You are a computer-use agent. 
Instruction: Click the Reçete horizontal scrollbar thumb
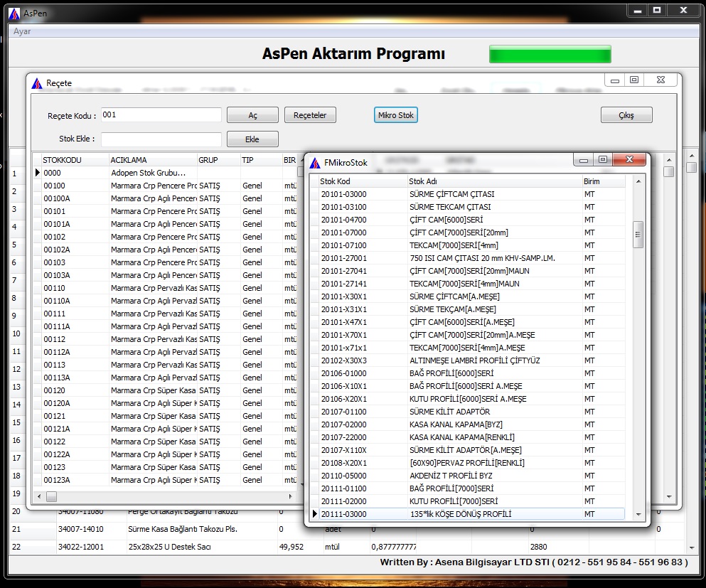coord(51,496)
